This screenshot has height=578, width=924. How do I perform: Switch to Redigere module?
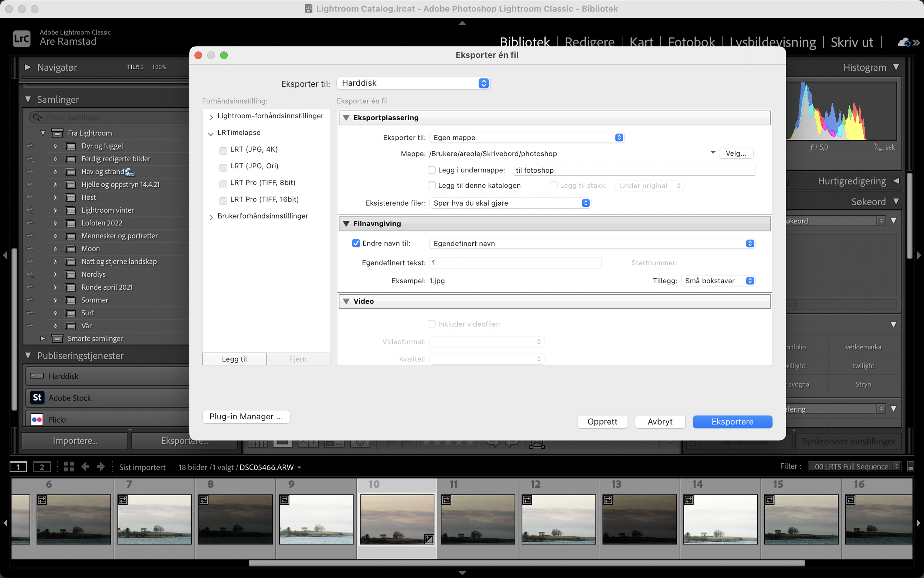point(590,42)
